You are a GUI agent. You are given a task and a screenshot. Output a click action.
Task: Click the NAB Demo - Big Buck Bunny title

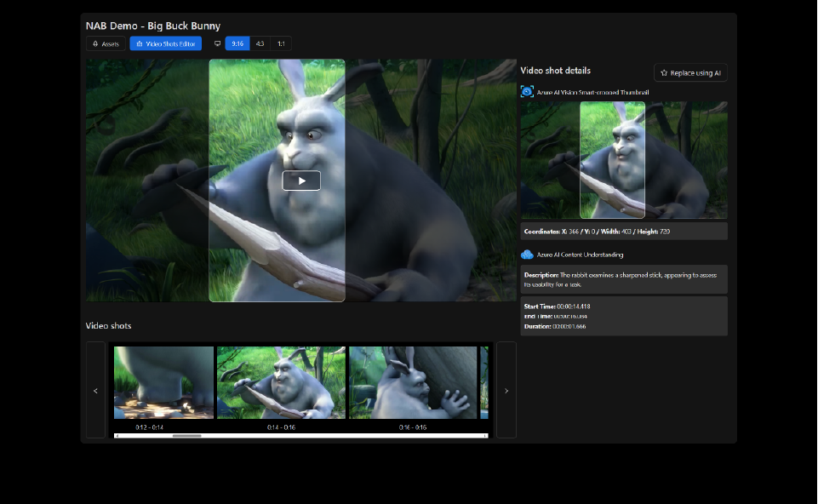pos(153,26)
